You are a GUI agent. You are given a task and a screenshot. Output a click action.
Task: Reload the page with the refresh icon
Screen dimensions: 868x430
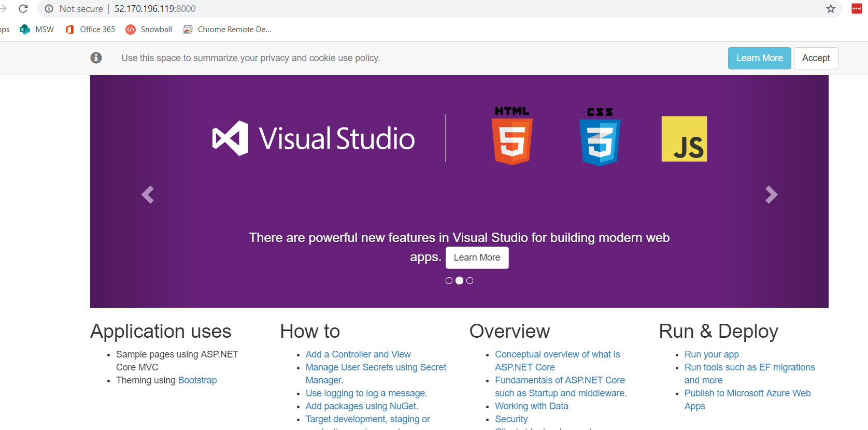tap(23, 9)
